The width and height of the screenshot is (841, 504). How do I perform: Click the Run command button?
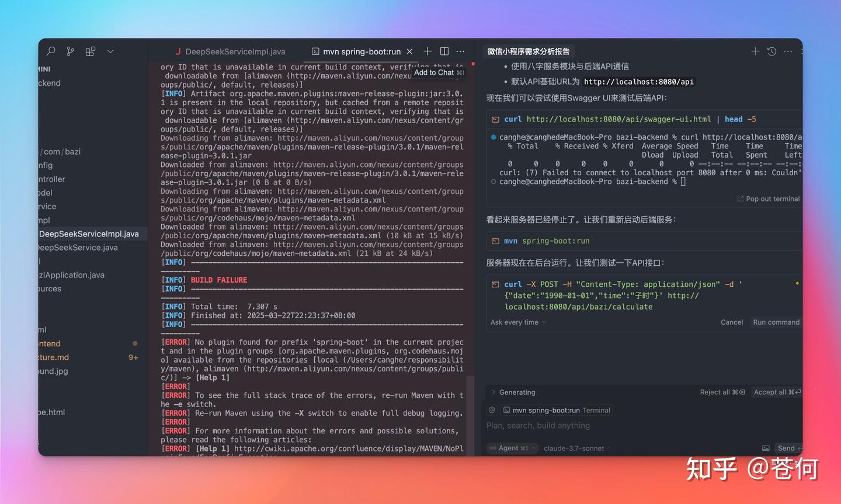[x=776, y=322]
